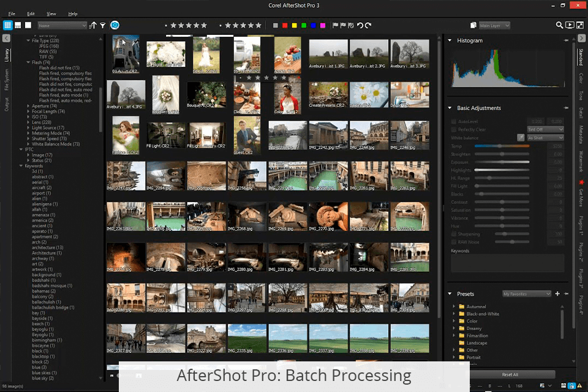The width and height of the screenshot is (588, 392).
Task: Click the Reset All button
Action: [x=510, y=374]
